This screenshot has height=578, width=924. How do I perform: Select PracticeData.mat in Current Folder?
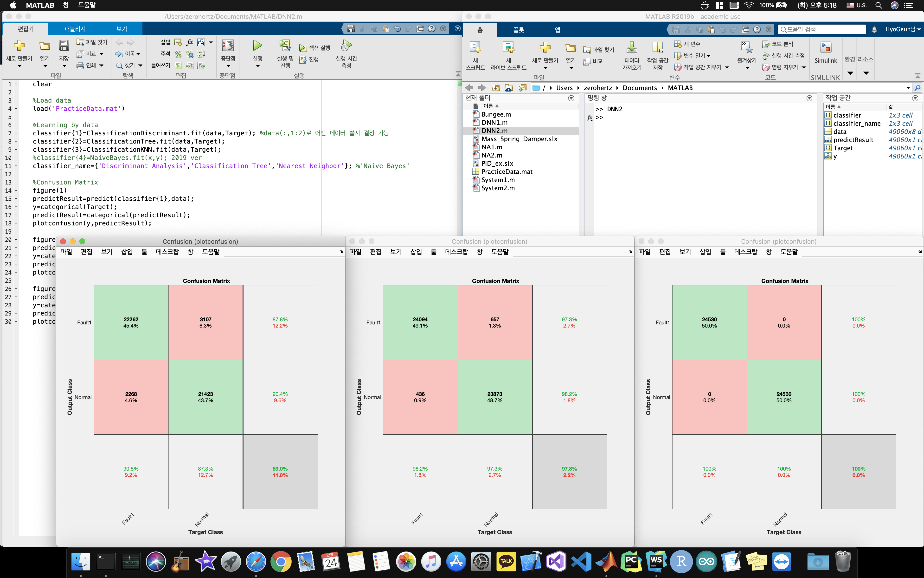click(507, 172)
